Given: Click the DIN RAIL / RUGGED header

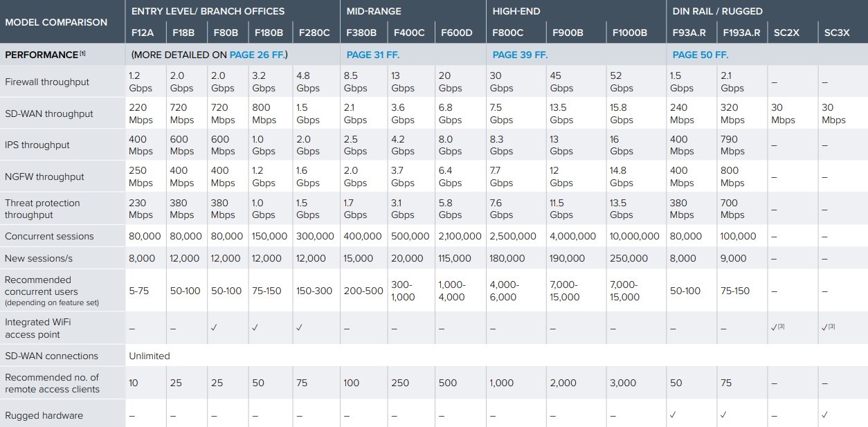Looking at the screenshot, I should [718, 11].
